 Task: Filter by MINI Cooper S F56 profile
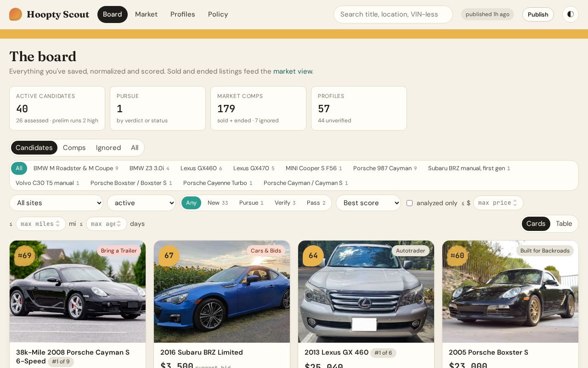click(314, 168)
